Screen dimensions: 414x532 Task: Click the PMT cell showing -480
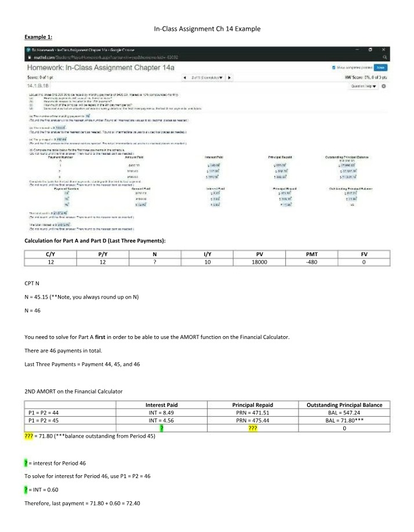(312, 262)
